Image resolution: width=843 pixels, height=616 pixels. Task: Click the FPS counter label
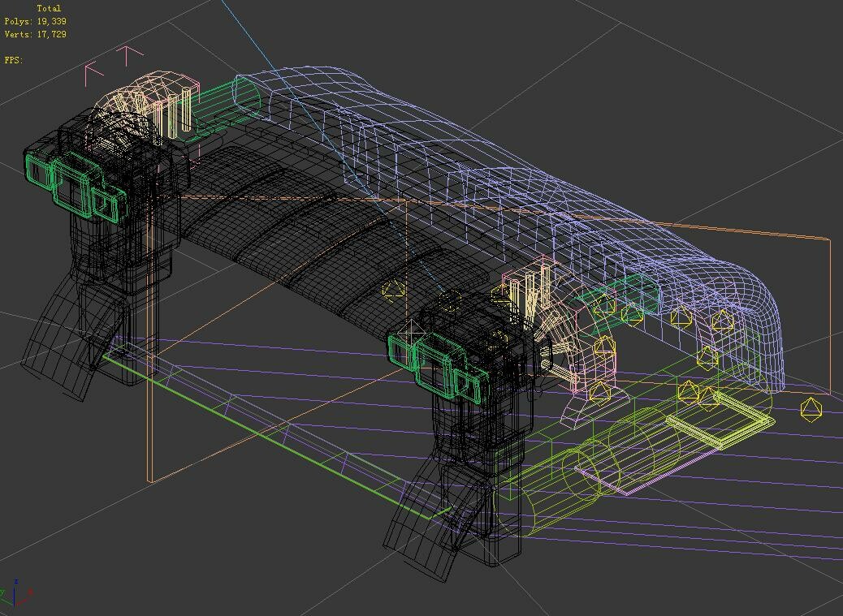click(x=12, y=58)
